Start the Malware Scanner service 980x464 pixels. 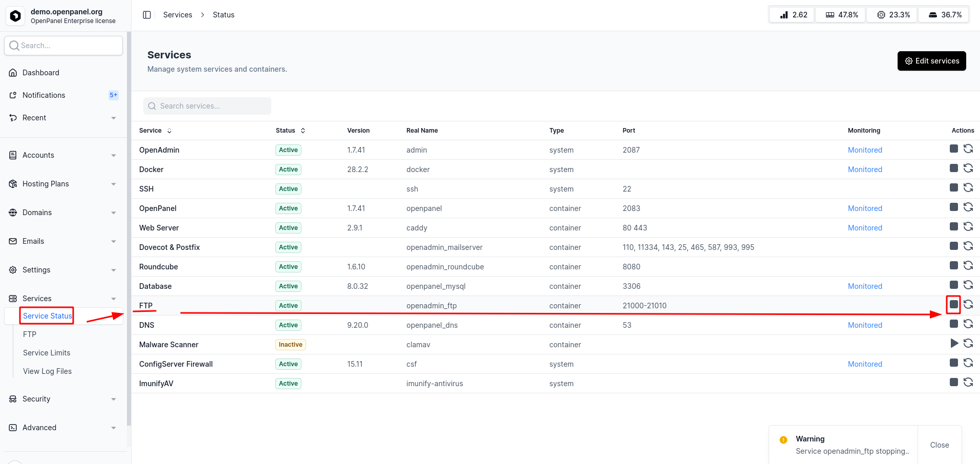pos(954,343)
